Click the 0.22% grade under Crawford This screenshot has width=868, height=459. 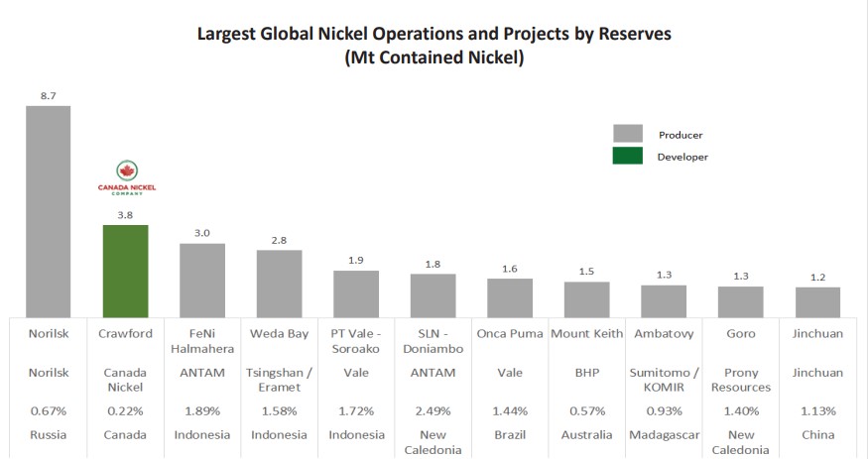point(125,410)
